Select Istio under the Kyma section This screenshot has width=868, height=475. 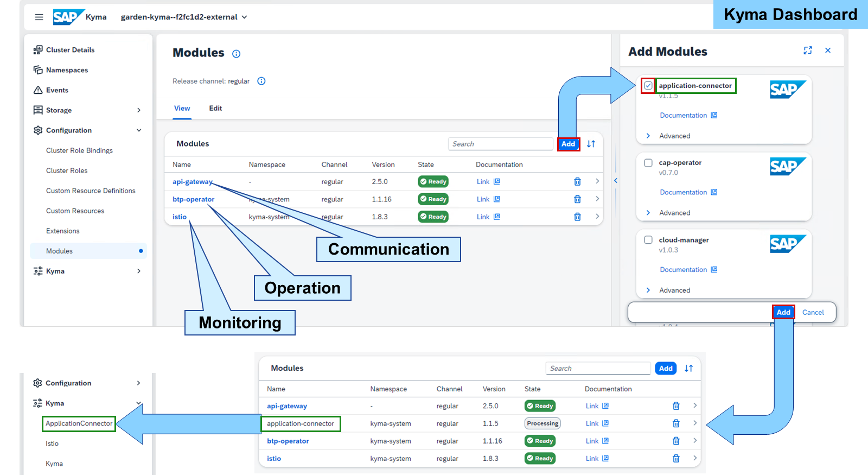click(x=52, y=444)
